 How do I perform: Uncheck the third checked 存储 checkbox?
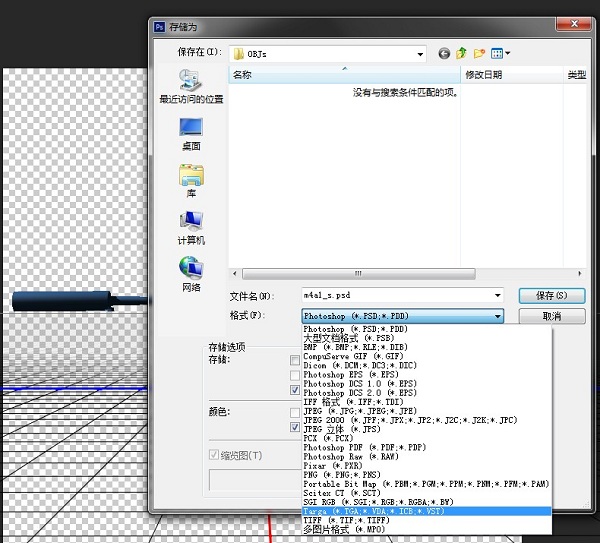295,390
